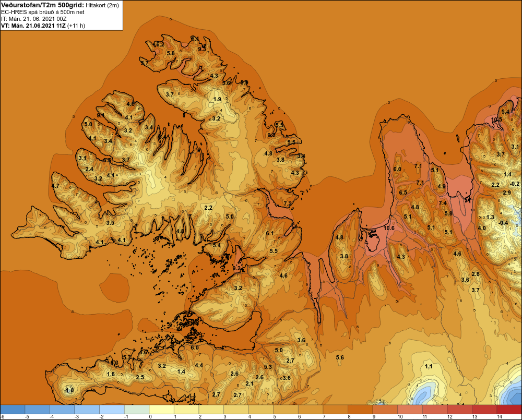Click the temperature value '1.8' on the map
Image resolution: width=522 pixels, height=420 pixels.
click(x=111, y=374)
